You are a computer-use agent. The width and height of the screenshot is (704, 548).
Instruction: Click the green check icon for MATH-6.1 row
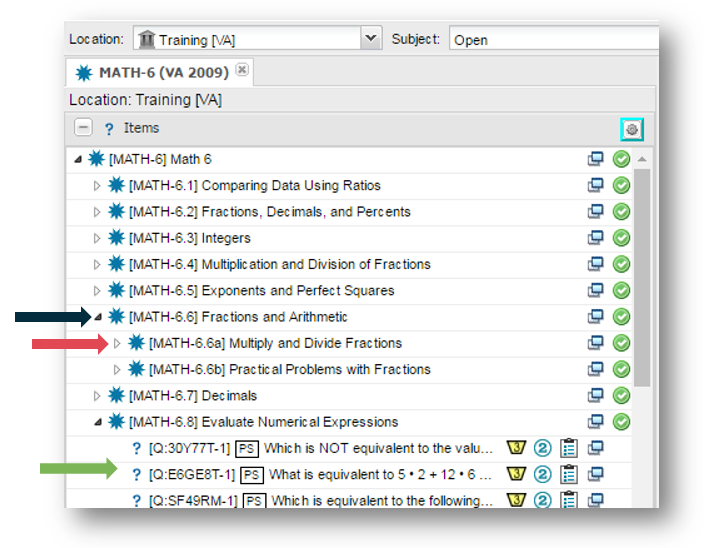(x=621, y=186)
